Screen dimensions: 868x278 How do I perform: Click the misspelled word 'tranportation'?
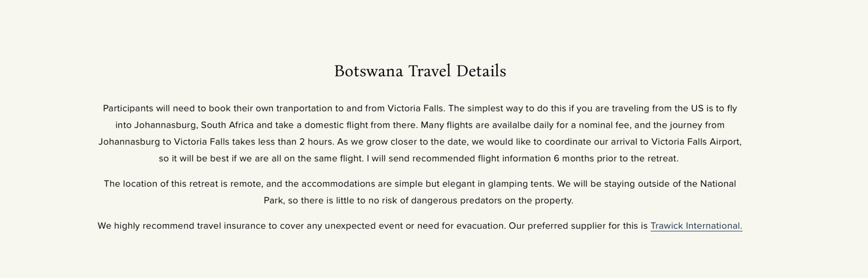click(304, 108)
